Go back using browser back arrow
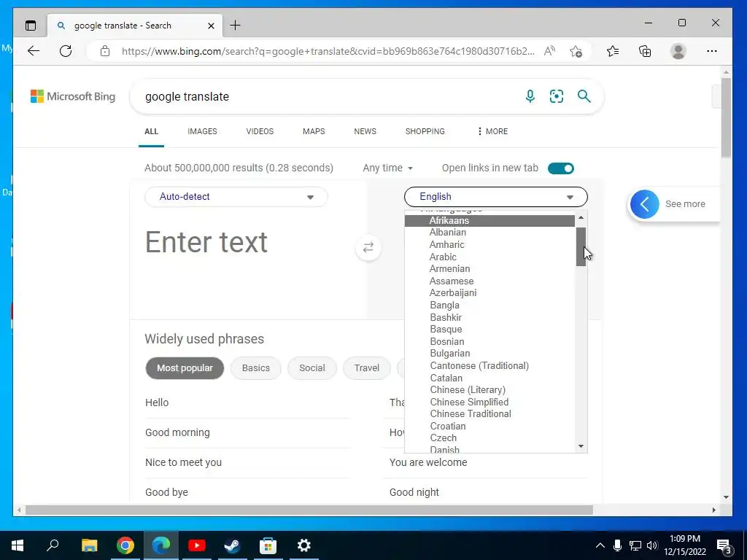The image size is (747, 560). click(34, 51)
